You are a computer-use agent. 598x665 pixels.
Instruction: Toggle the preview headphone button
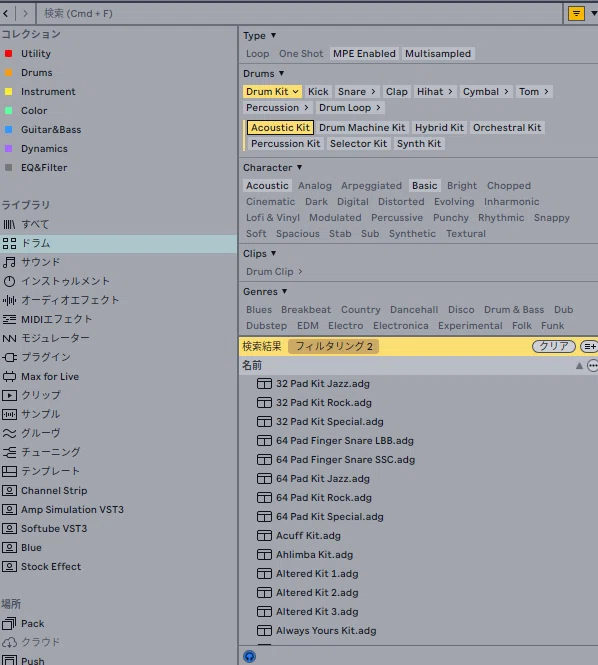pyautogui.click(x=249, y=657)
